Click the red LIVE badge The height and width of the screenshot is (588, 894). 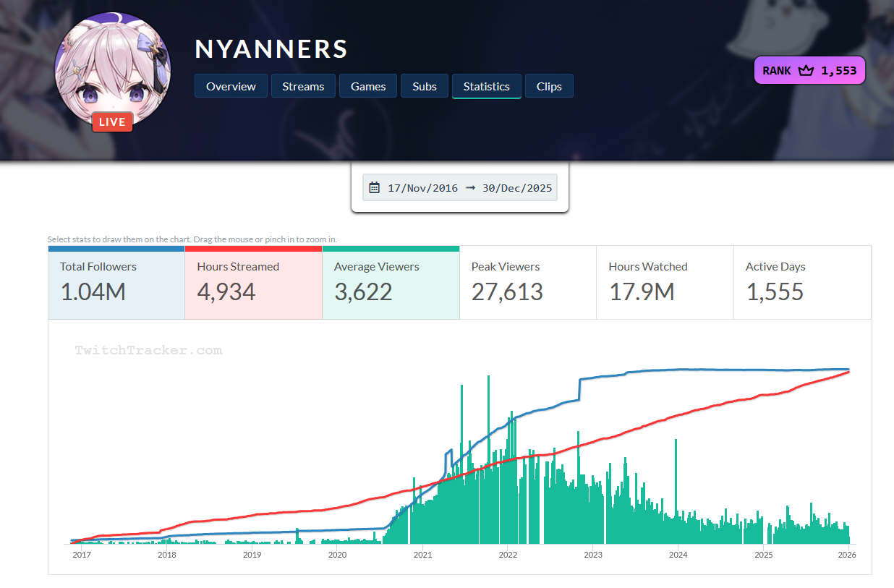(112, 122)
